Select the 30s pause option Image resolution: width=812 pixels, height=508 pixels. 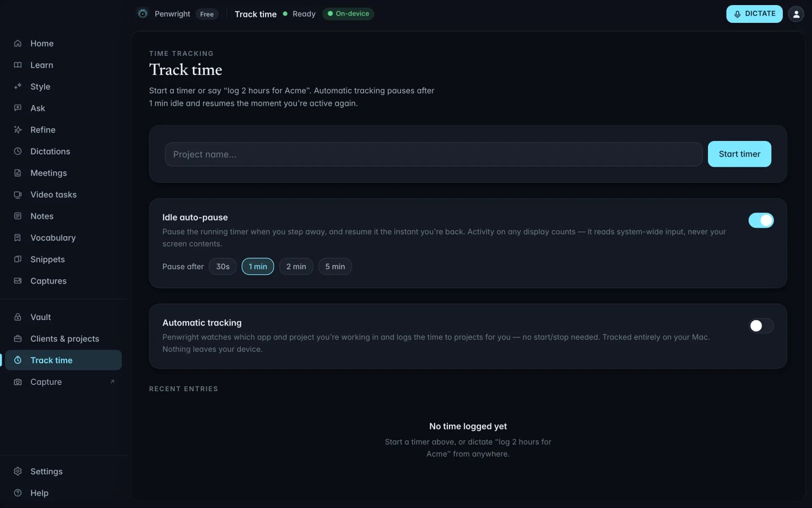[222, 266]
